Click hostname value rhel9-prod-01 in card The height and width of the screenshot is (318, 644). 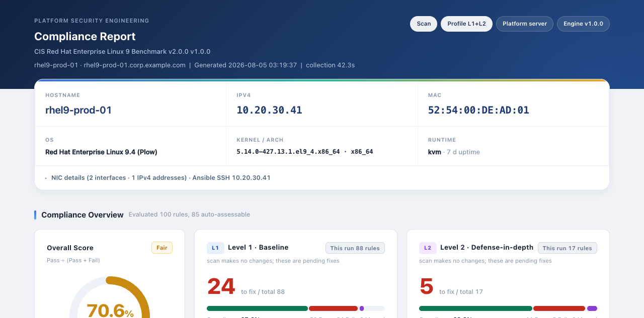click(x=78, y=110)
